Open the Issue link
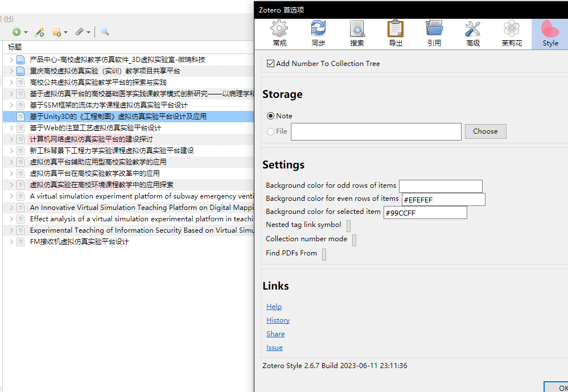The width and height of the screenshot is (568, 392). (x=274, y=348)
